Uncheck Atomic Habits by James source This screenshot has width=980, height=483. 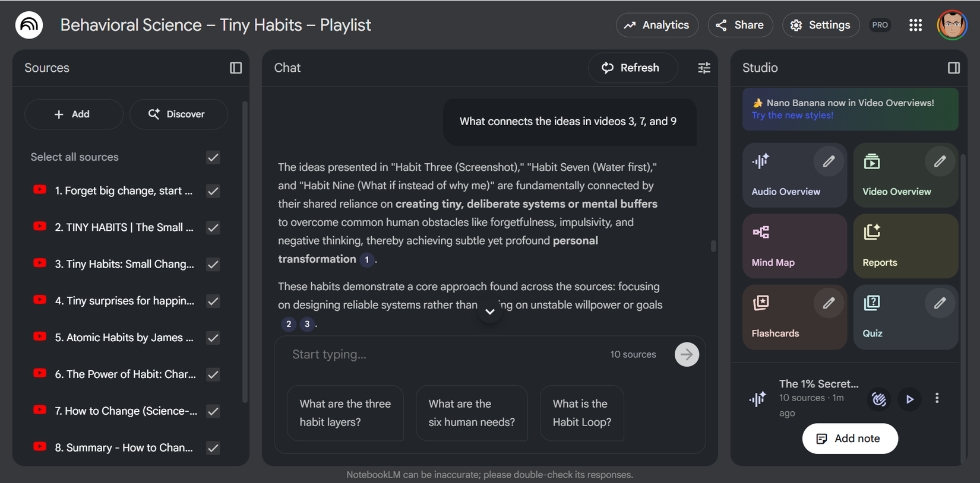(213, 338)
